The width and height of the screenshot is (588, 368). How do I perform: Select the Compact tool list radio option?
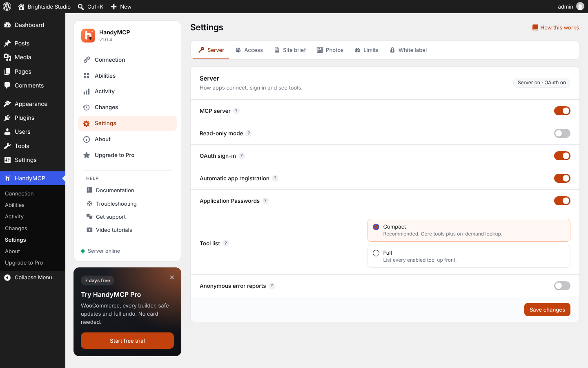pos(376,227)
